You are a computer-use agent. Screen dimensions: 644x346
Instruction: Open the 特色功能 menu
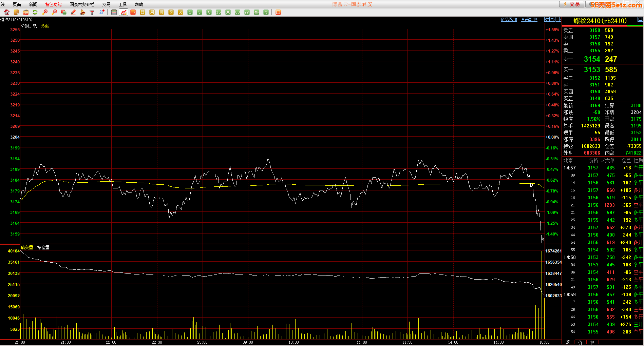pos(53,4)
